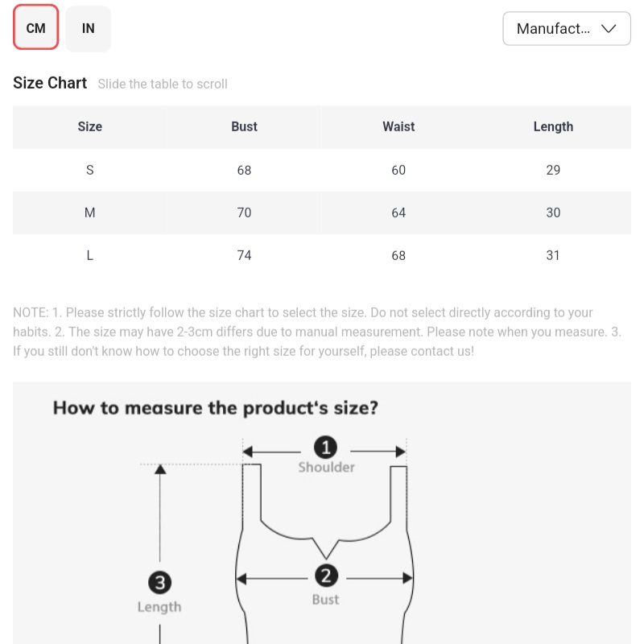
Task: Click the size selection NOTE paragraph
Action: (317, 332)
